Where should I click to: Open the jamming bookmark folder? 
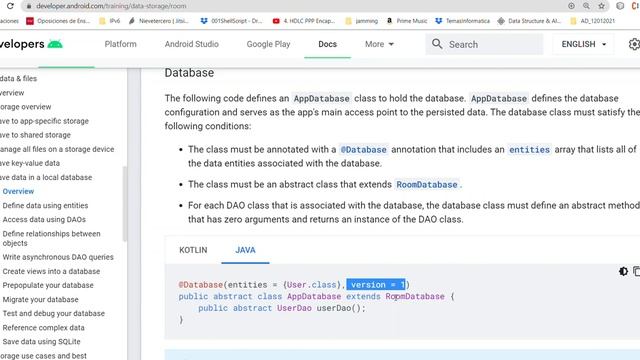362,21
